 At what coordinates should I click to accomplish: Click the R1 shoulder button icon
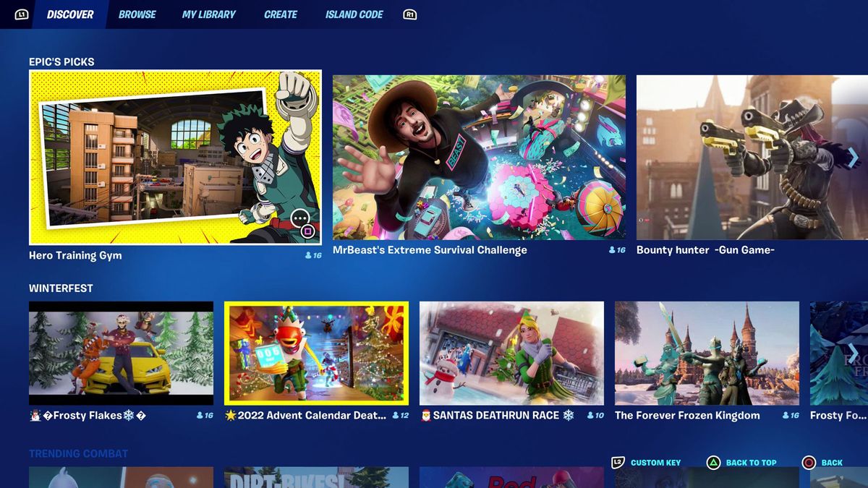click(410, 13)
